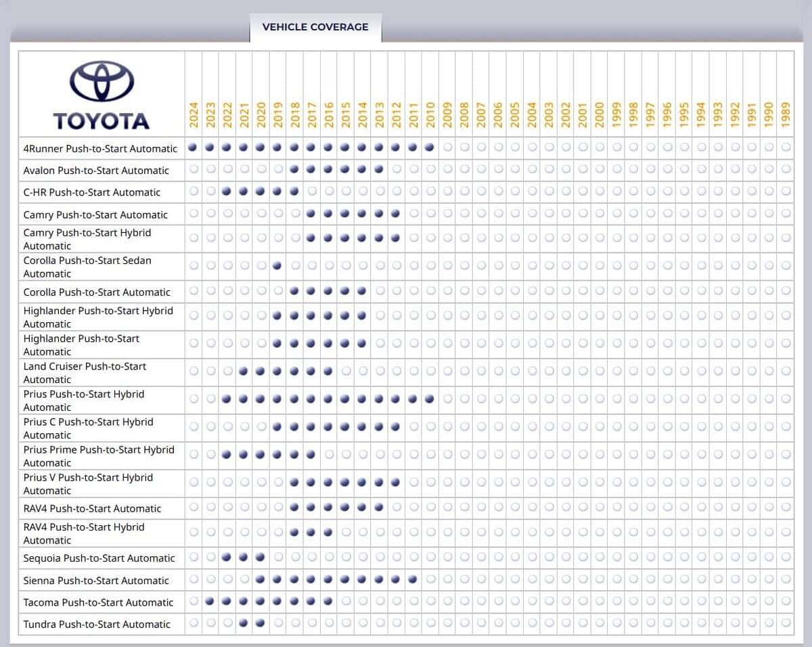Click the empty 2024 dot for Tacoma
The image size is (812, 647).
[x=194, y=601]
